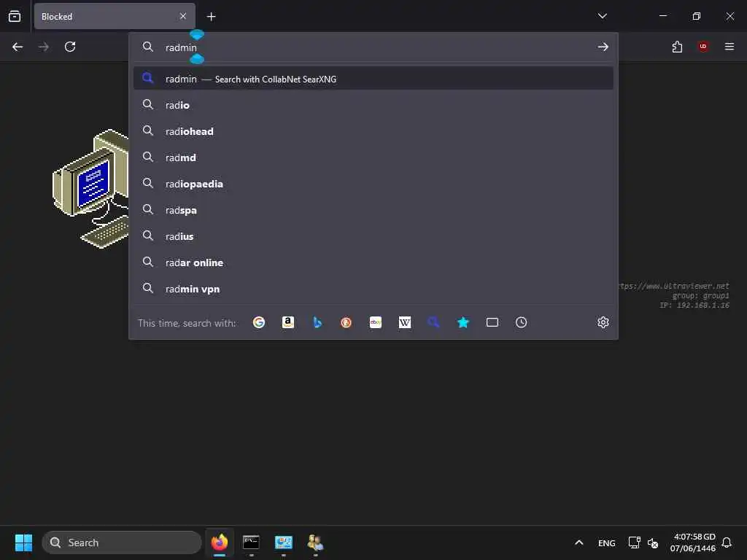Select 'radmin — Search with CollabNet SearXNG'
747x560 pixels.
coord(373,79)
